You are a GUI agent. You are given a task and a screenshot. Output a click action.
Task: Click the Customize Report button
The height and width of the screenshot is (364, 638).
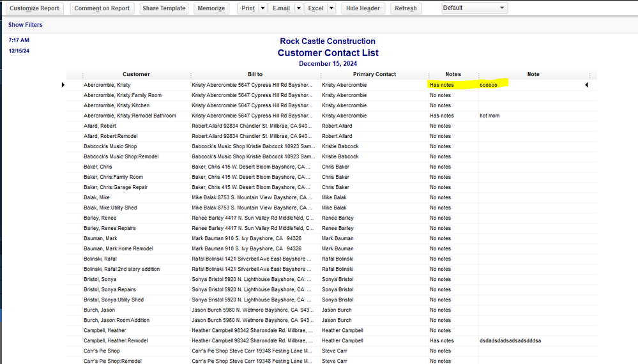pos(34,8)
